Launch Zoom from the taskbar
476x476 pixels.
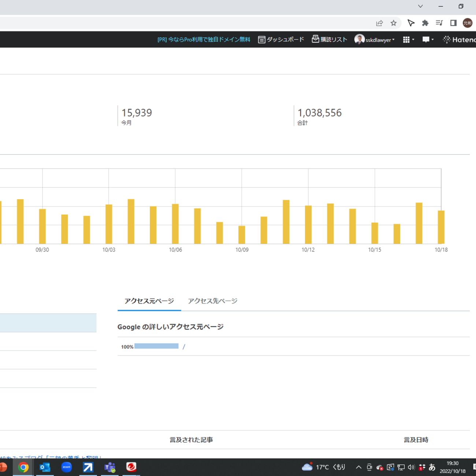(66, 467)
